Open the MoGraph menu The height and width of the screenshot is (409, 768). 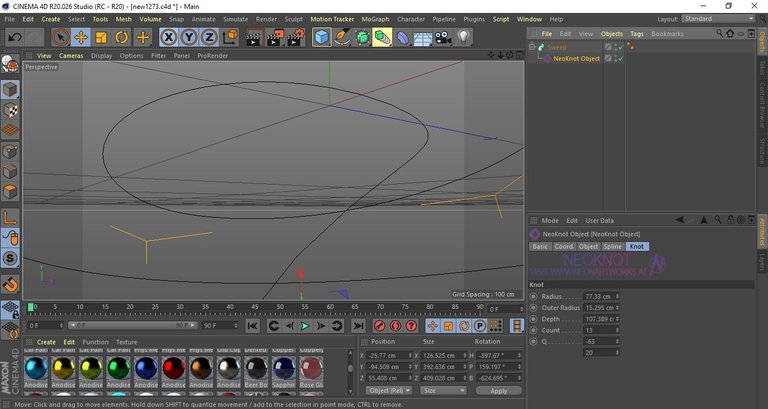pyautogui.click(x=375, y=19)
